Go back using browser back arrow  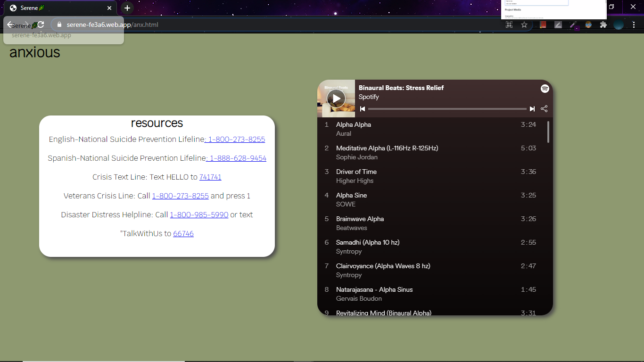pos(10,25)
